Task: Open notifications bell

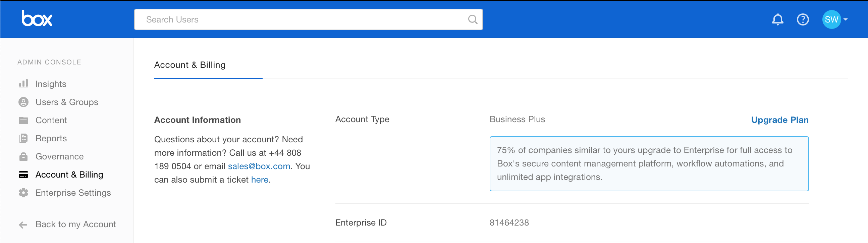Action: [777, 19]
